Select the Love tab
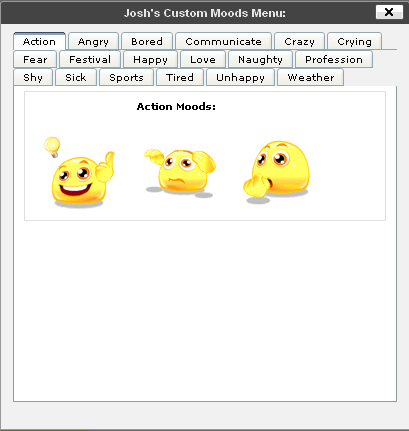Viewport: 409px width, 431px height. click(x=203, y=59)
